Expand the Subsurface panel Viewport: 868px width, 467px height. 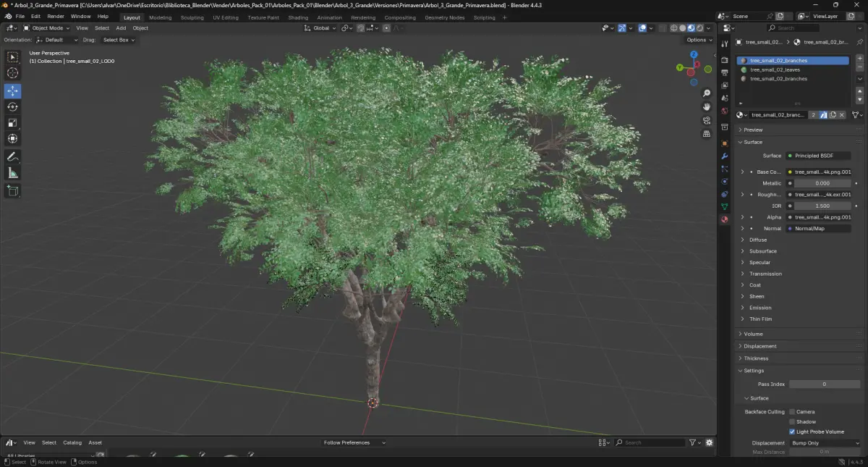pos(762,251)
